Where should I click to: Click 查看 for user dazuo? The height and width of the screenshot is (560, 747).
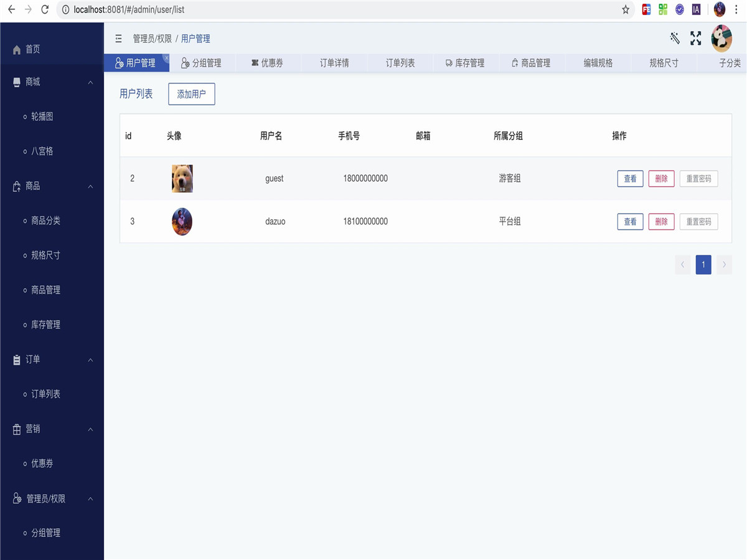pos(630,222)
